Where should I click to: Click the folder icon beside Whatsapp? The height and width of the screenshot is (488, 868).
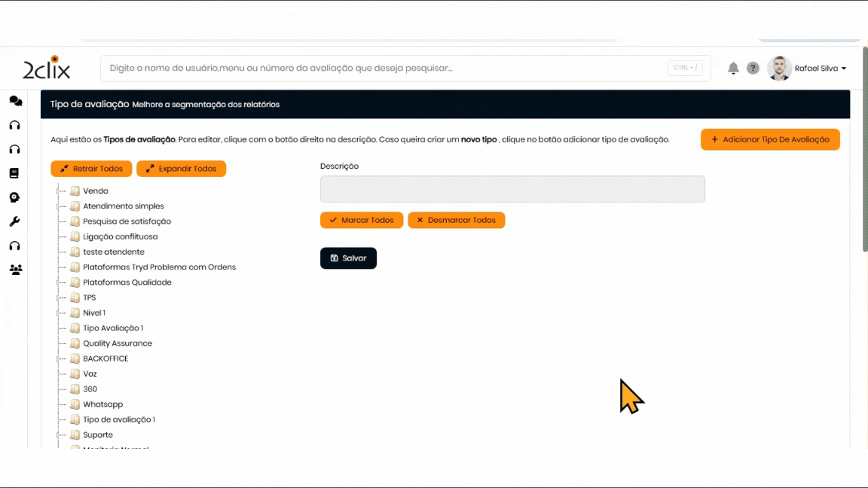pyautogui.click(x=75, y=404)
